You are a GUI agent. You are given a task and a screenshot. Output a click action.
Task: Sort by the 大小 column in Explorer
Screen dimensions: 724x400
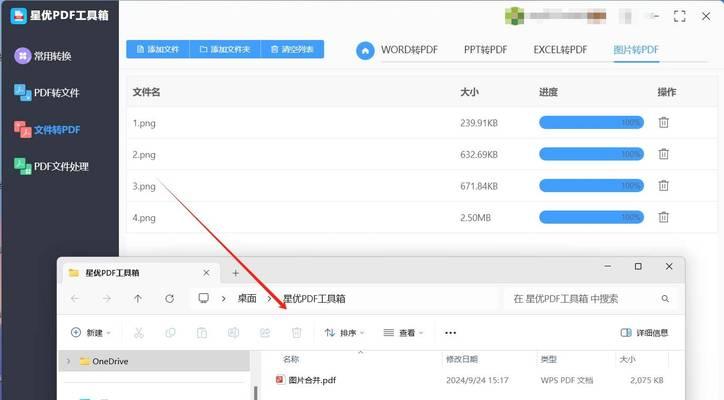click(x=627, y=359)
